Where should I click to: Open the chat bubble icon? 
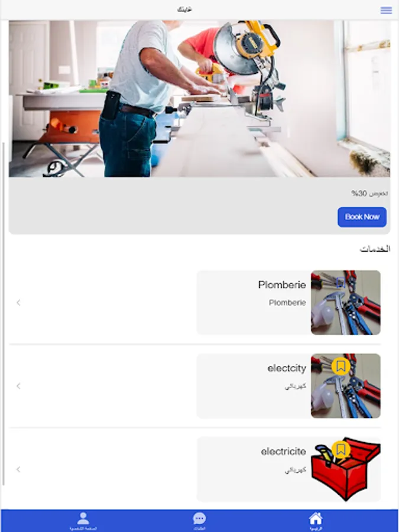[200, 518]
